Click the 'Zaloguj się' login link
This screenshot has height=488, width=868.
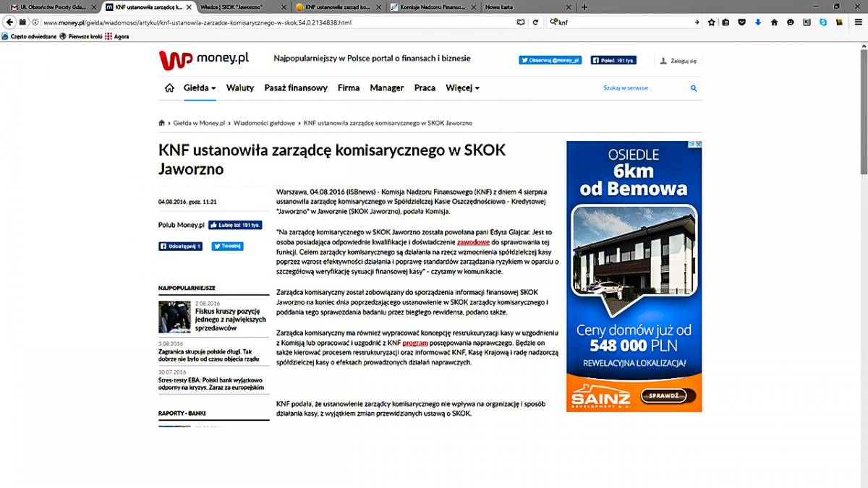[x=678, y=61]
